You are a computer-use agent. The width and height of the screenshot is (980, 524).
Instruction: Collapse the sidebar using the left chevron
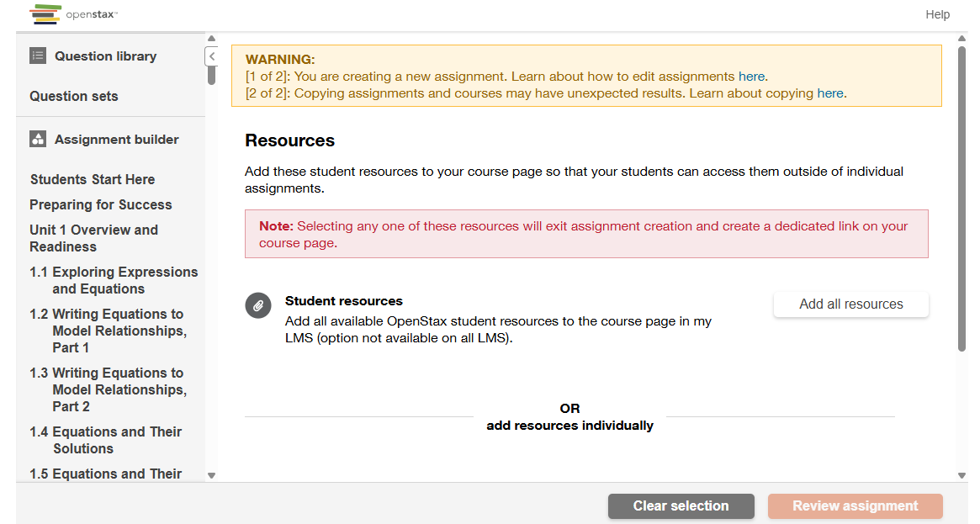212,56
